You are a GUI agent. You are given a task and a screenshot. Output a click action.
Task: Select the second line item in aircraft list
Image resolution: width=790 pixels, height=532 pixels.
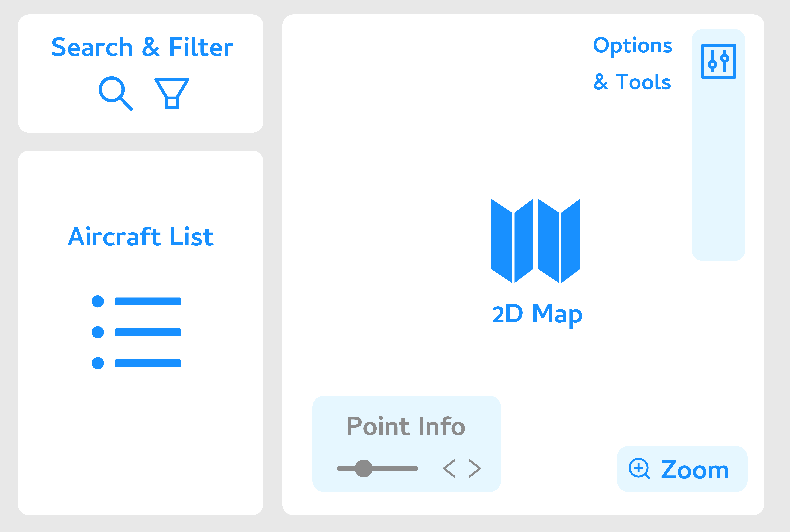pos(148,332)
